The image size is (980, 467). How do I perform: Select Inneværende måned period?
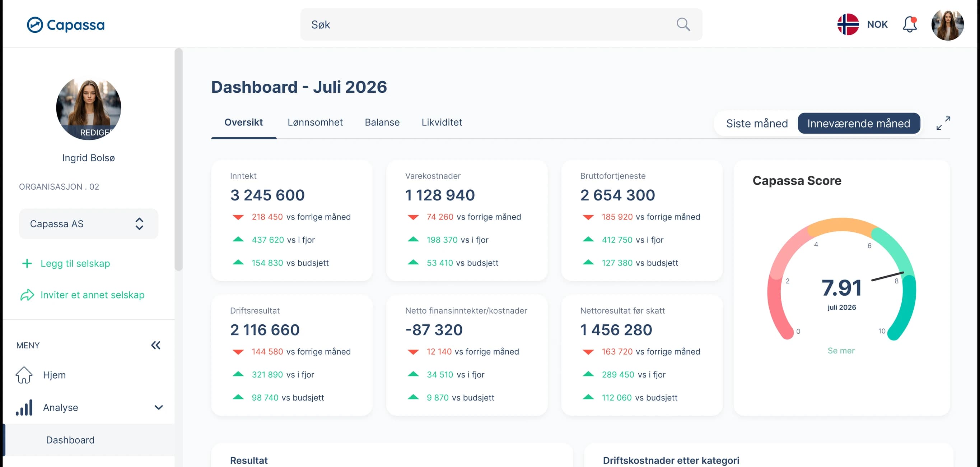[x=859, y=123]
